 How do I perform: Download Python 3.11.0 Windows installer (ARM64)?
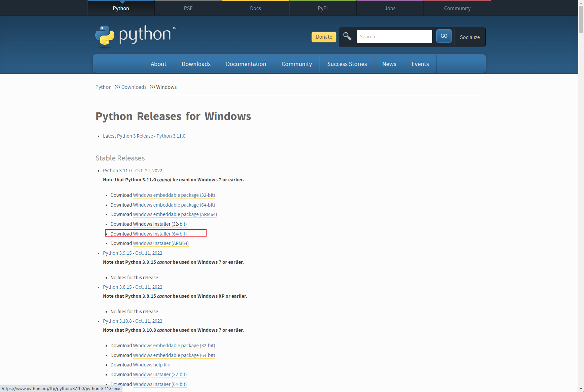point(160,243)
